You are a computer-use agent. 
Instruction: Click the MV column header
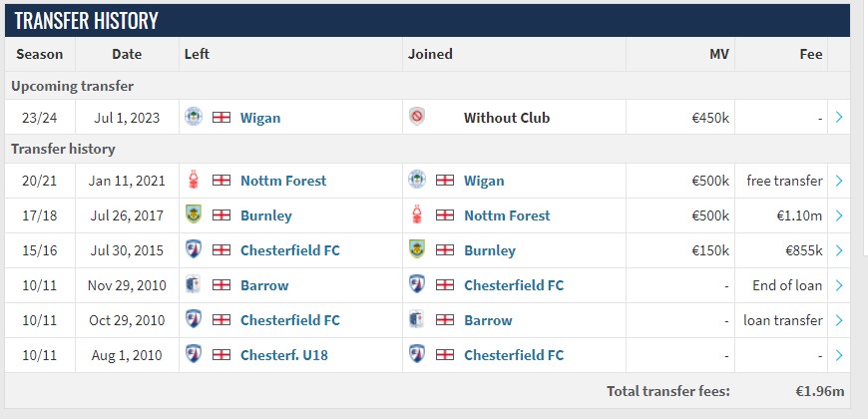pyautogui.click(x=718, y=54)
